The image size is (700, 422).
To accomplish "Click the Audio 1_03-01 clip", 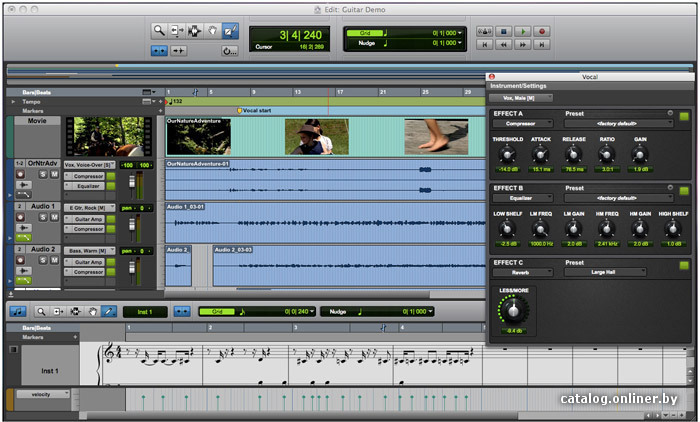I will [325, 222].
